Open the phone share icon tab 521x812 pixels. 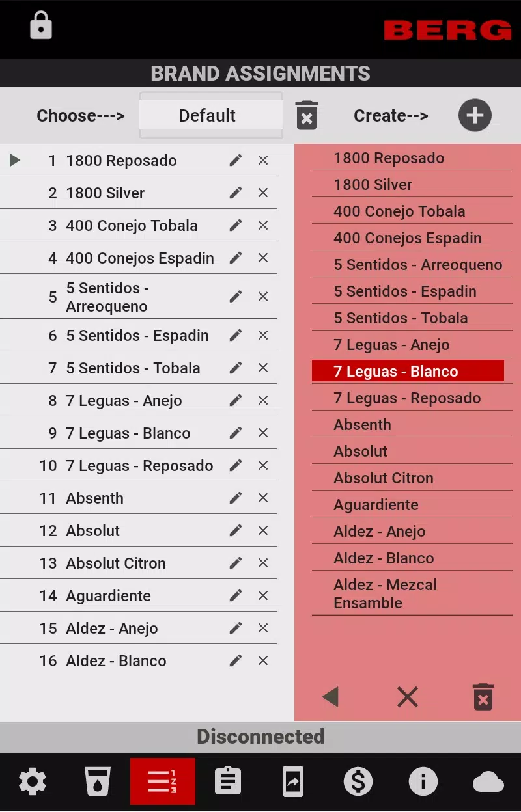293,781
